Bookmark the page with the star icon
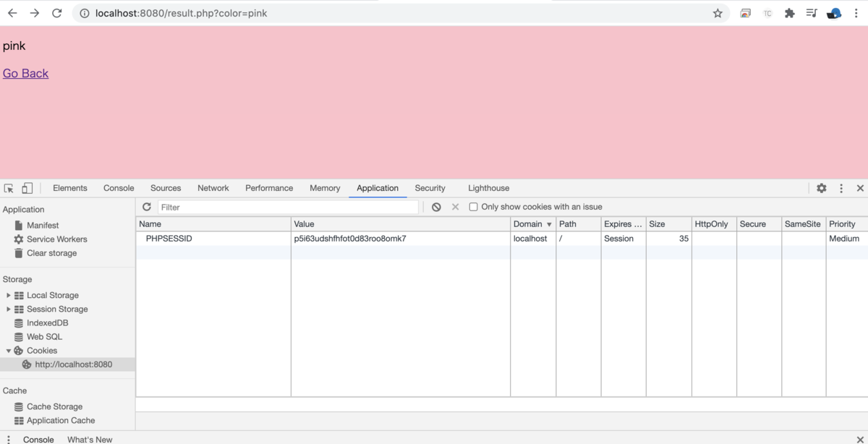868x444 pixels. [717, 12]
